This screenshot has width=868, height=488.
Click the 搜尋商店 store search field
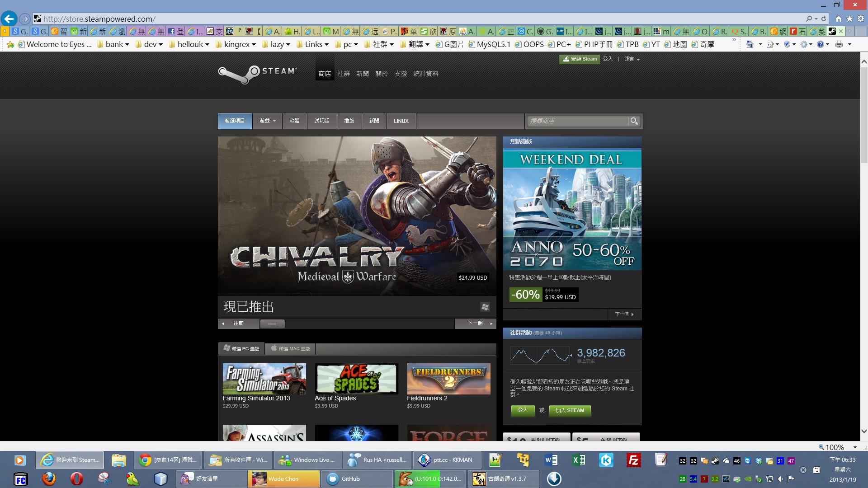coord(578,121)
